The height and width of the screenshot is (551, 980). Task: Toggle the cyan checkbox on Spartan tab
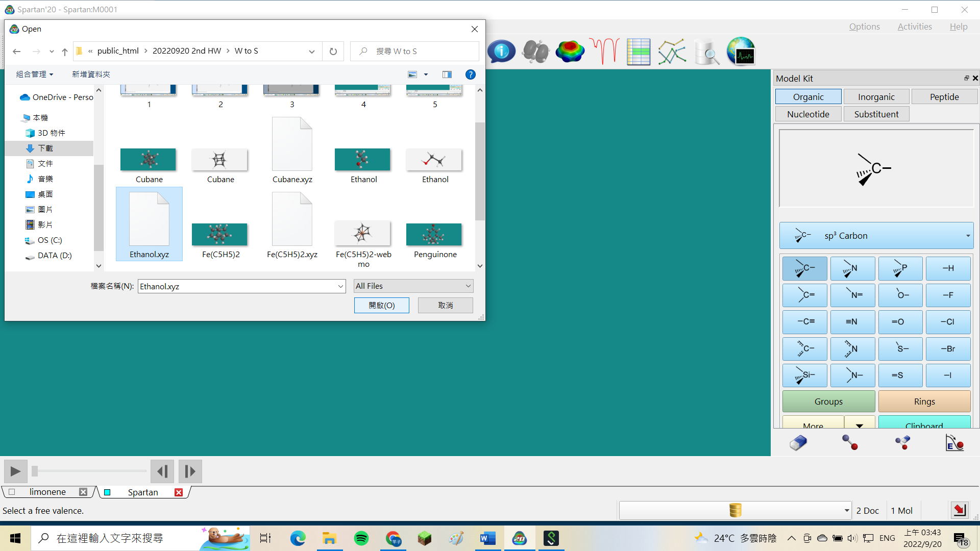point(107,492)
